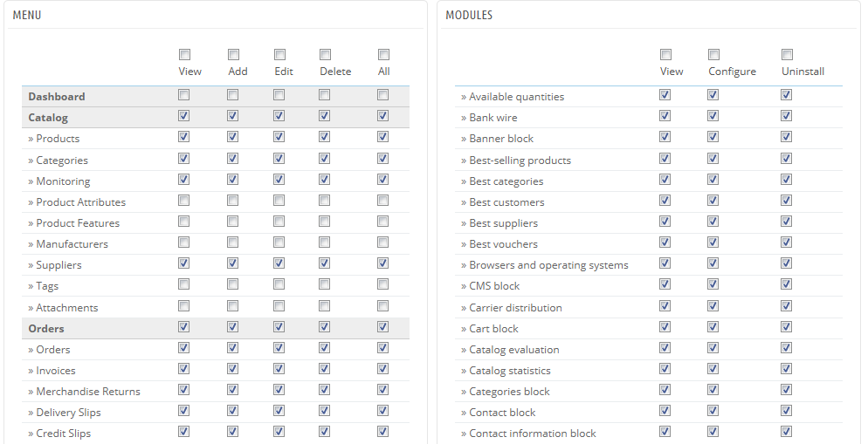
Task: Uncheck Bank wire Configure permission
Action: [x=713, y=116]
